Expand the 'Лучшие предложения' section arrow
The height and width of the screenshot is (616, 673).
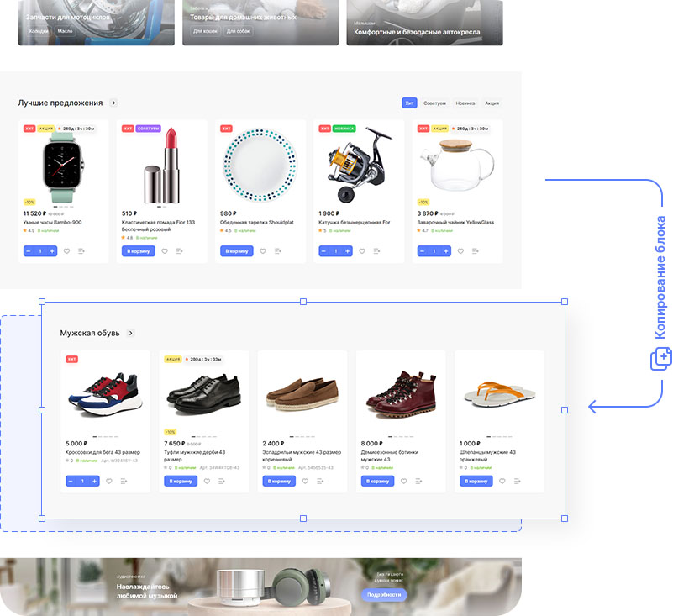113,103
